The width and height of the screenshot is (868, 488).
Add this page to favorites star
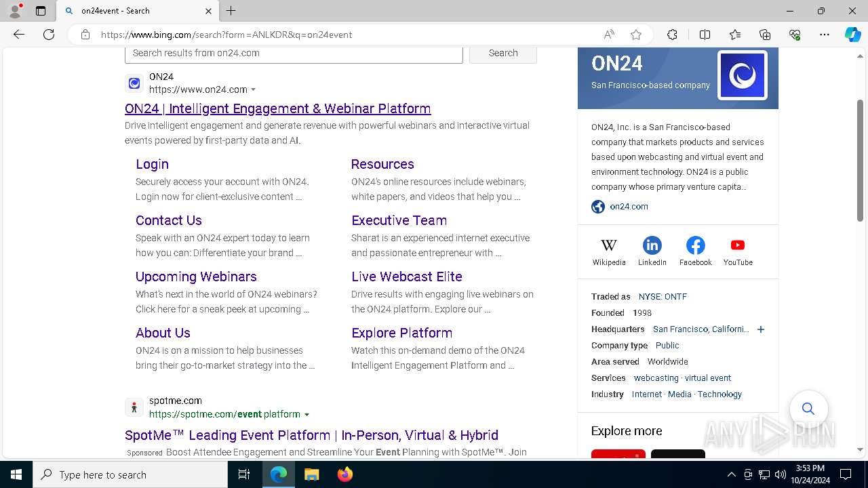tap(636, 35)
